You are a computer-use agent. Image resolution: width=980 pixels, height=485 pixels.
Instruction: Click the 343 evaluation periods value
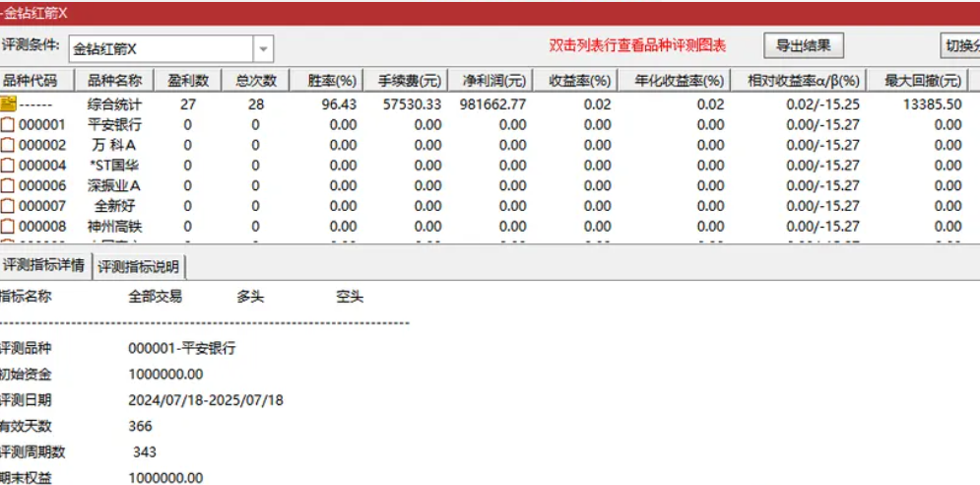(x=145, y=451)
